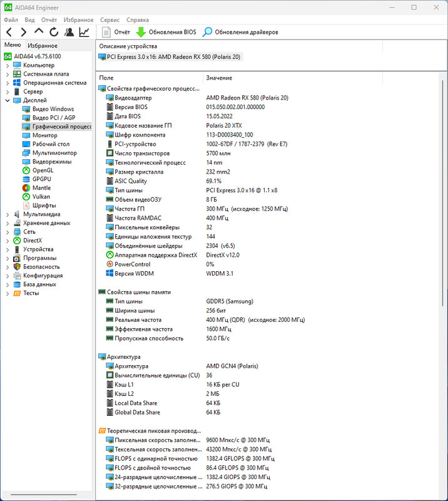Go forward with the right arrow toolbar icon
Screen dimensions: 448x501
pyautogui.click(x=24, y=32)
